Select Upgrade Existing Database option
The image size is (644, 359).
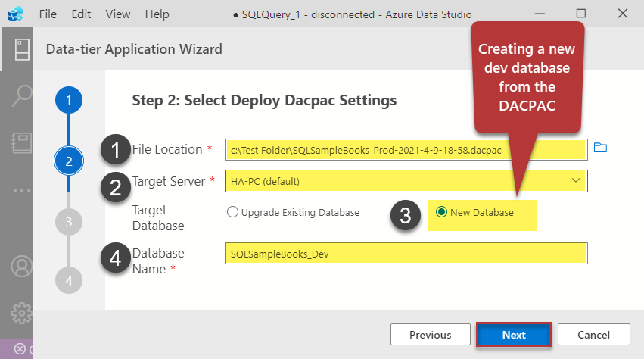click(x=232, y=213)
